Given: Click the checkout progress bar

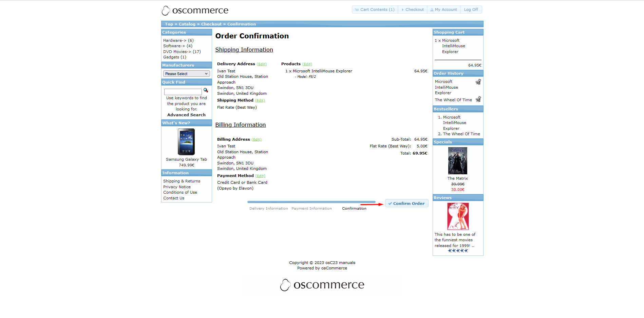Looking at the screenshot, I should (311, 202).
